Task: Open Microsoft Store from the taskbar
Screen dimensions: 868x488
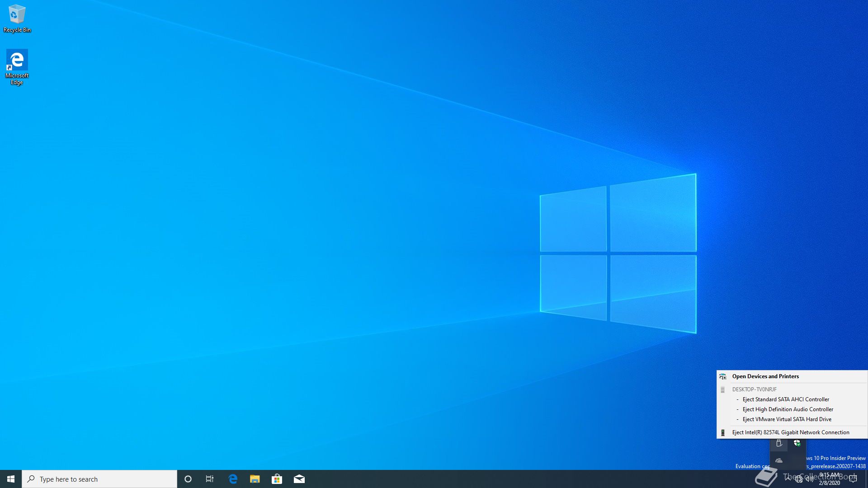Action: click(277, 479)
